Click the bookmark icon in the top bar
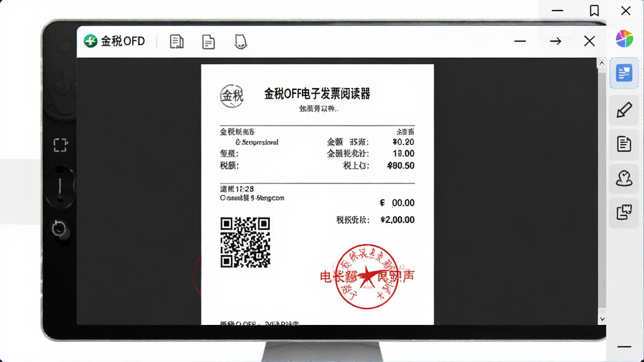This screenshot has width=644, height=362. tap(594, 11)
